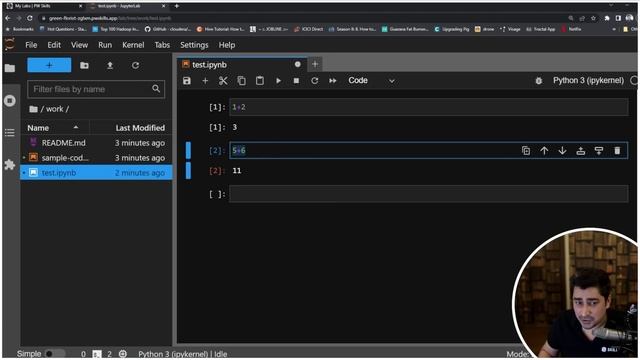Reload the browser page
Viewport: 640px width, 360px height.
tap(30, 18)
